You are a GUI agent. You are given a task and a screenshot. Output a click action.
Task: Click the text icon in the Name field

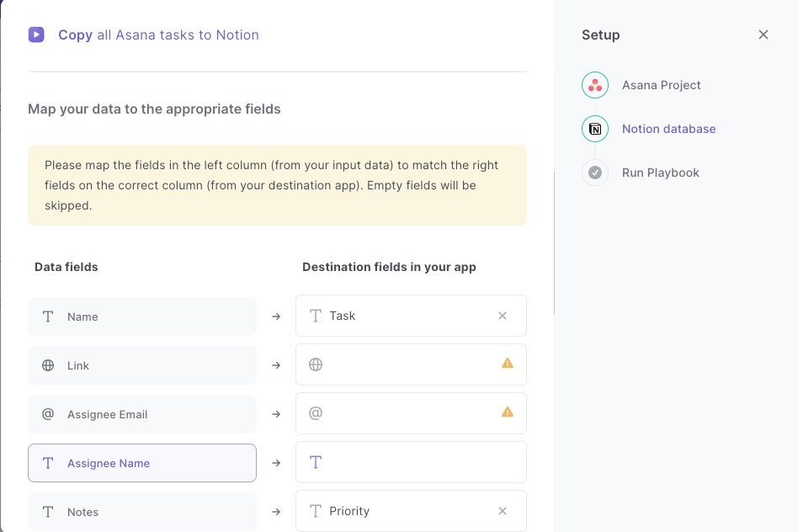click(x=48, y=317)
